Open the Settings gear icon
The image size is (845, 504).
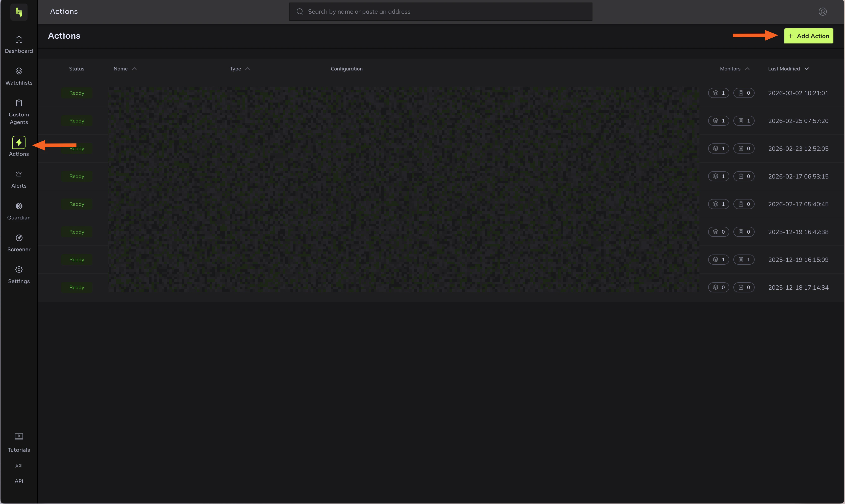(x=19, y=270)
